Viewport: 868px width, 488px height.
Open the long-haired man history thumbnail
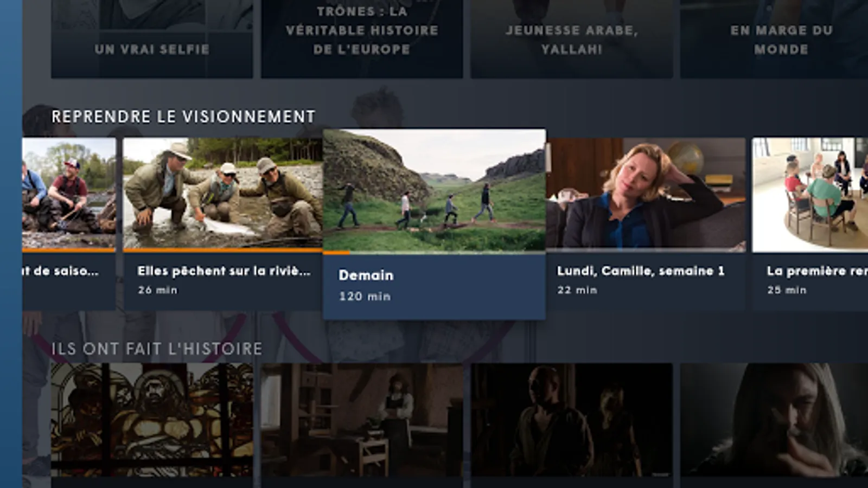tap(774, 420)
